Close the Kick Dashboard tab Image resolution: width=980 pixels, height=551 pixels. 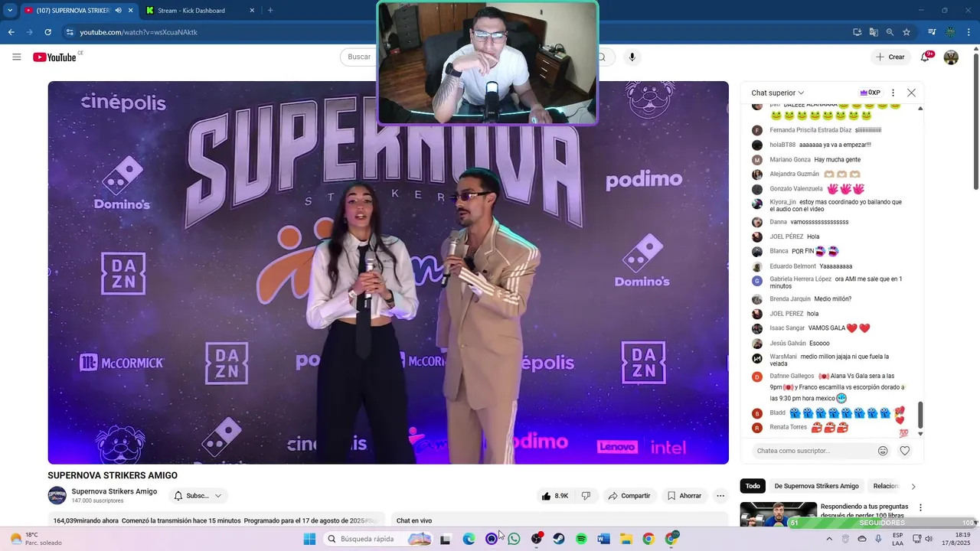pyautogui.click(x=253, y=11)
